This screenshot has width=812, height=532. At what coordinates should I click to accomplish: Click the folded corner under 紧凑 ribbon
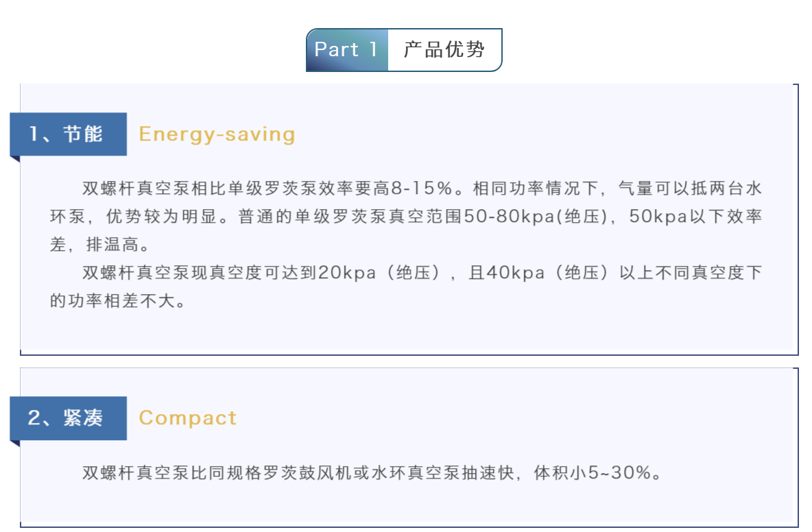coord(15,444)
